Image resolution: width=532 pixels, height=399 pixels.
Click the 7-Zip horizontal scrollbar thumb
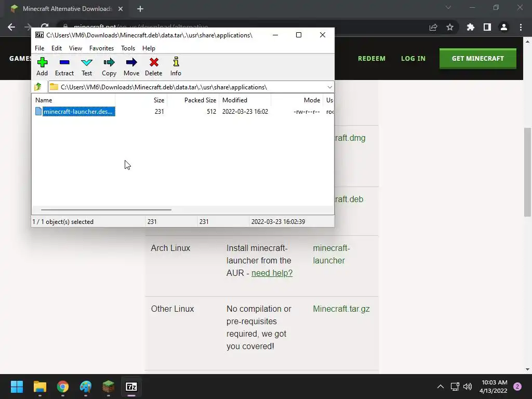tap(106, 210)
